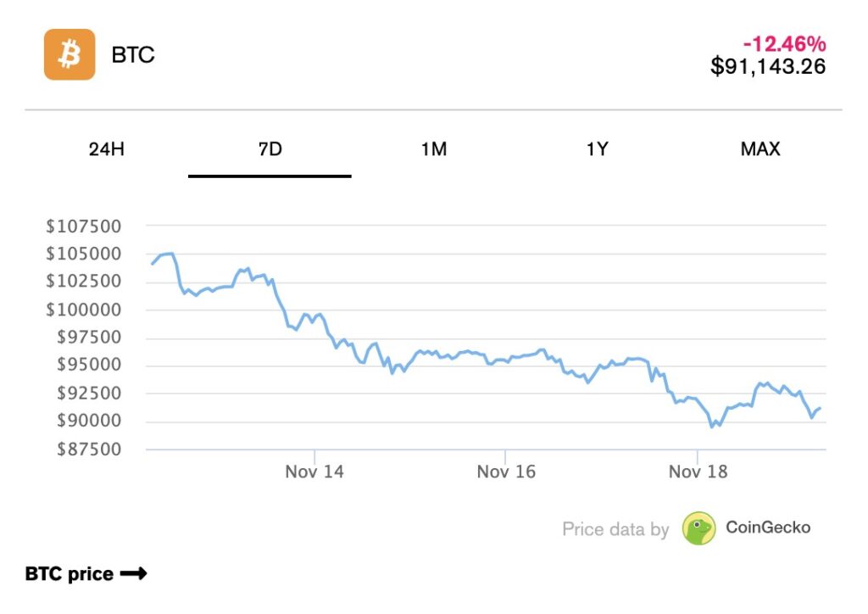Screen dimensions: 868x614
Task: Click the Nov 14 date marker
Action: click(314, 472)
